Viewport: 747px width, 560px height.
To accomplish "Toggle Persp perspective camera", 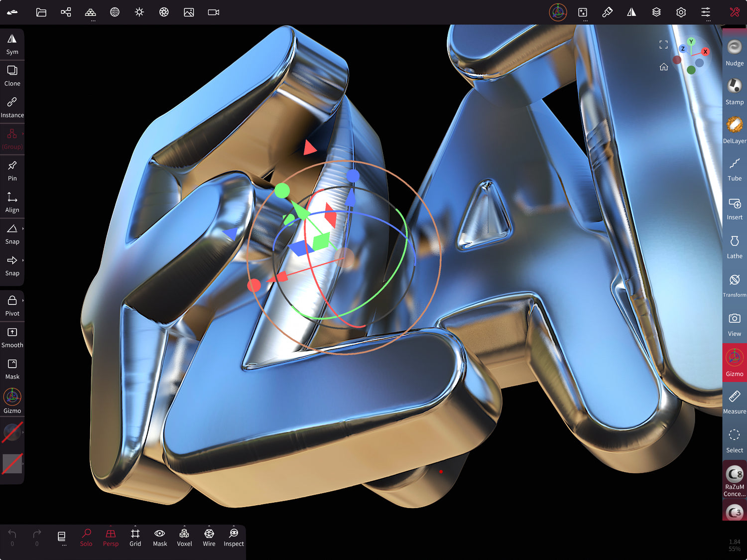I will click(x=111, y=538).
